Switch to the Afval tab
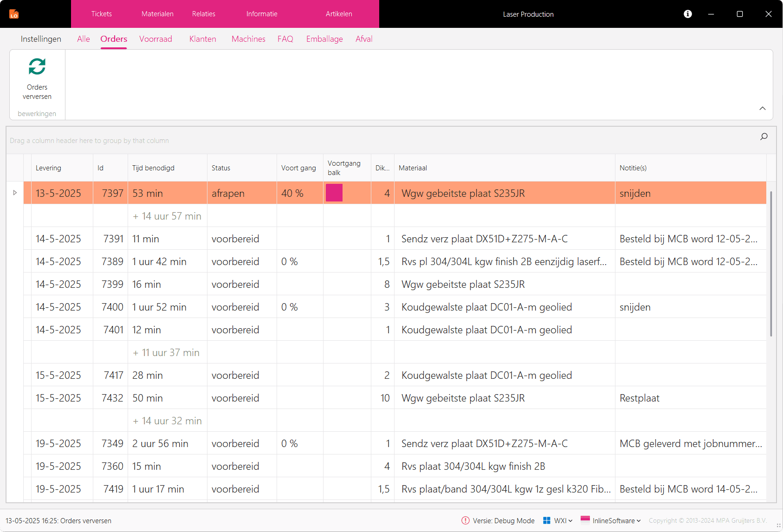This screenshot has height=532, width=783. click(364, 39)
